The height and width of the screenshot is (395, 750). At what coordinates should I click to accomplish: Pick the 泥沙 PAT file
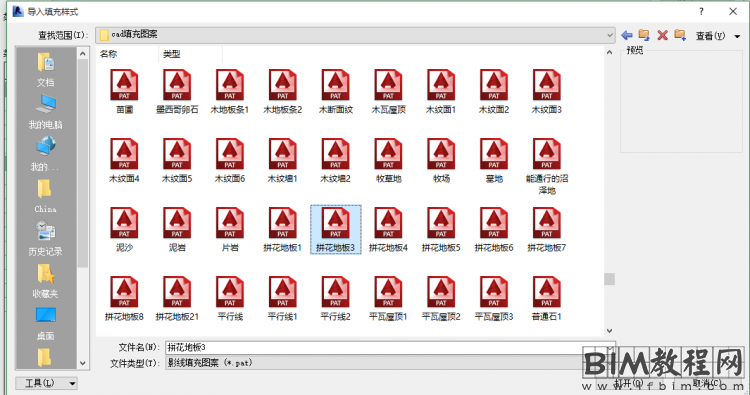coord(124,230)
